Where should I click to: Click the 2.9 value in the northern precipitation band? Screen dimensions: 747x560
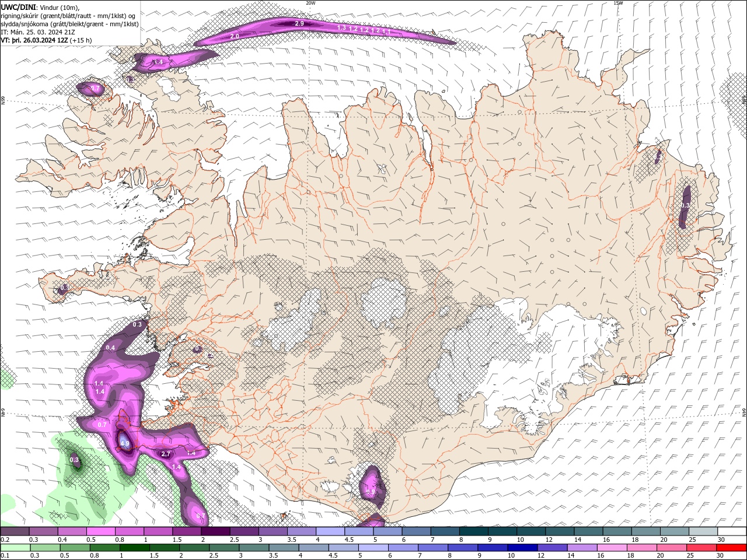point(299,23)
